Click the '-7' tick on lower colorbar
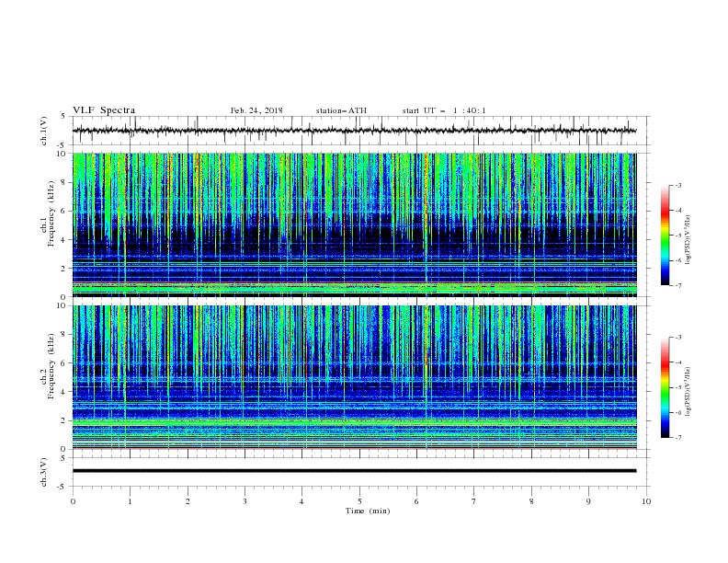The image size is (728, 563). click(x=677, y=437)
